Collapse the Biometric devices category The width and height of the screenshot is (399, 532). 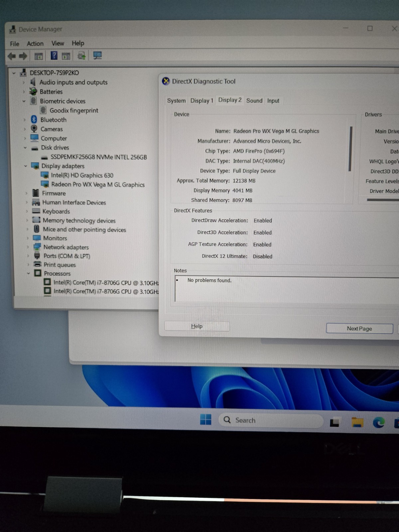[24, 101]
